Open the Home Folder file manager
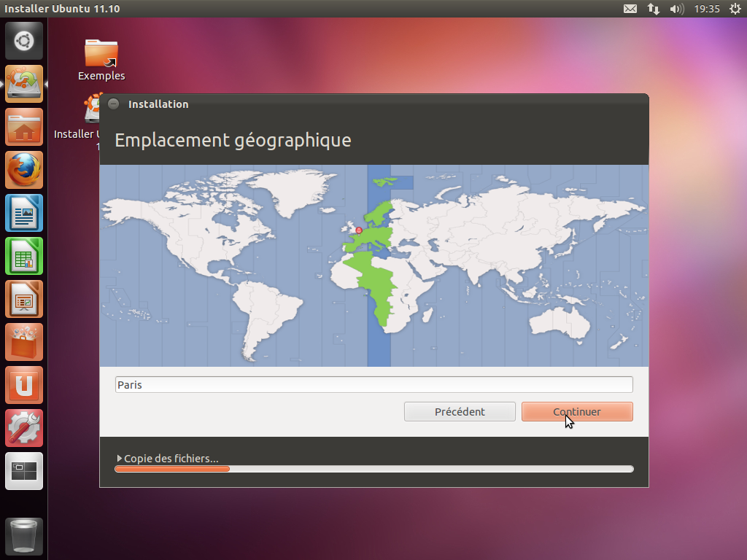The image size is (747, 560). coord(24,127)
